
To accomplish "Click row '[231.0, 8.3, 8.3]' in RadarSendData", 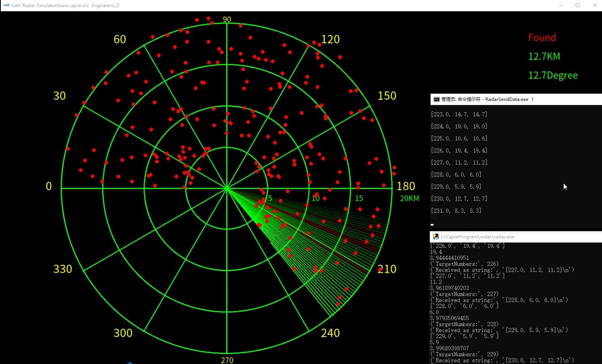I will [456, 211].
